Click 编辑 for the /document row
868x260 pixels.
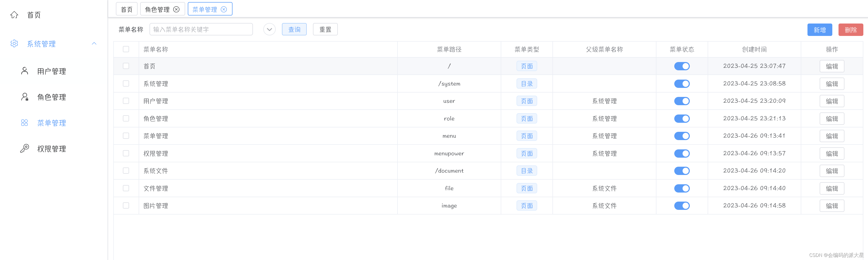point(832,171)
